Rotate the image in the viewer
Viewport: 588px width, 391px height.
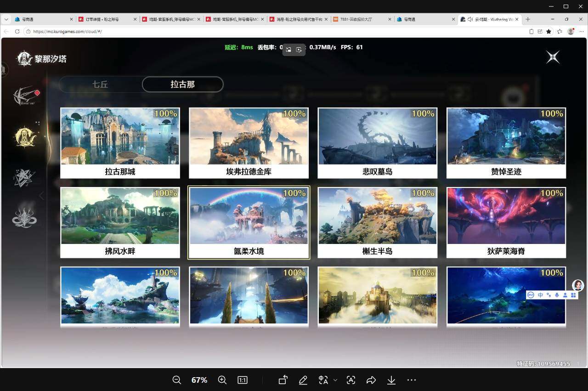point(283,380)
